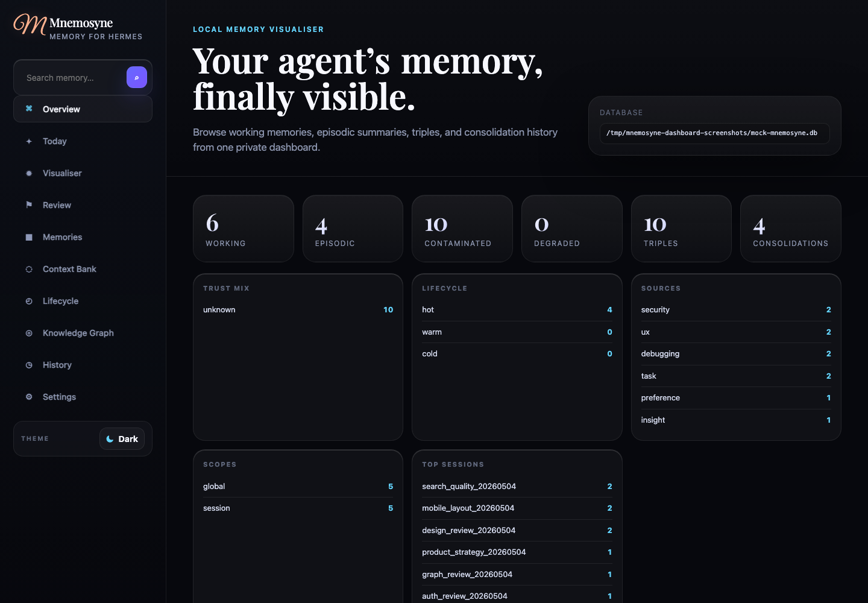868x603 pixels.
Task: Click the Visualiser burst icon
Action: click(x=29, y=173)
